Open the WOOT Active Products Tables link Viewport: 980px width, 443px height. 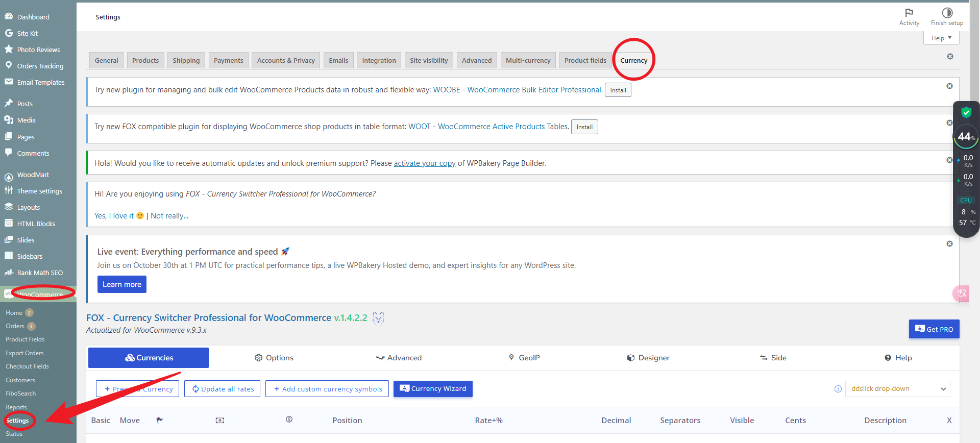(x=488, y=127)
